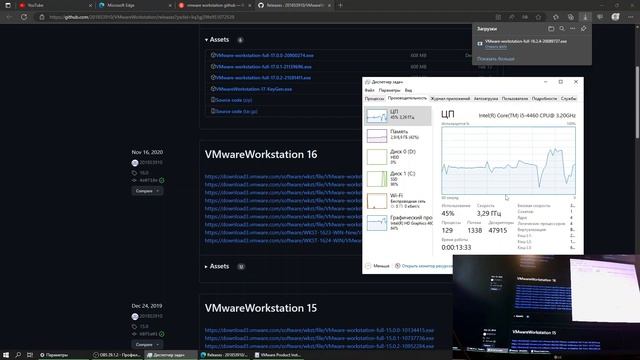Click 'Открыть файл' under downloaded VMware exe

(x=496, y=47)
